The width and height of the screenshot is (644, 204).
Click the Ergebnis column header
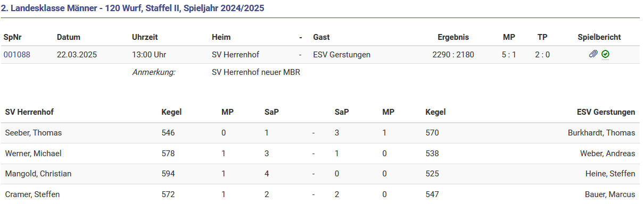[x=453, y=37]
